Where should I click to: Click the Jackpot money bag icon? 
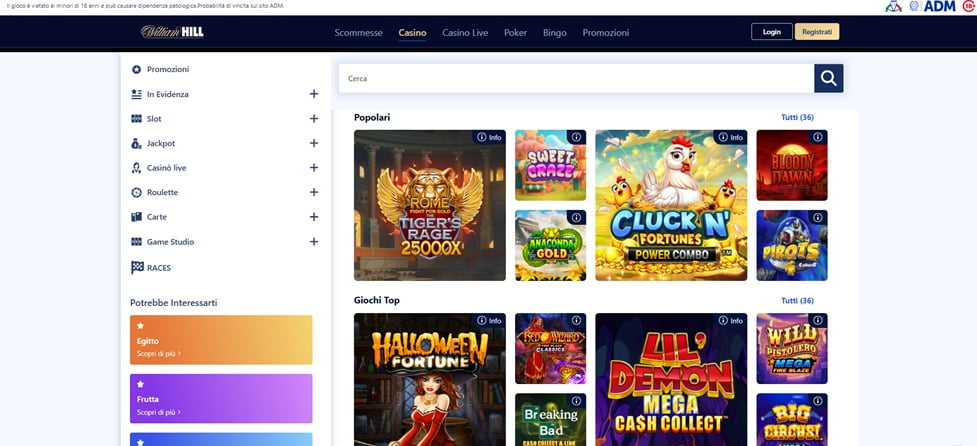[x=136, y=143]
